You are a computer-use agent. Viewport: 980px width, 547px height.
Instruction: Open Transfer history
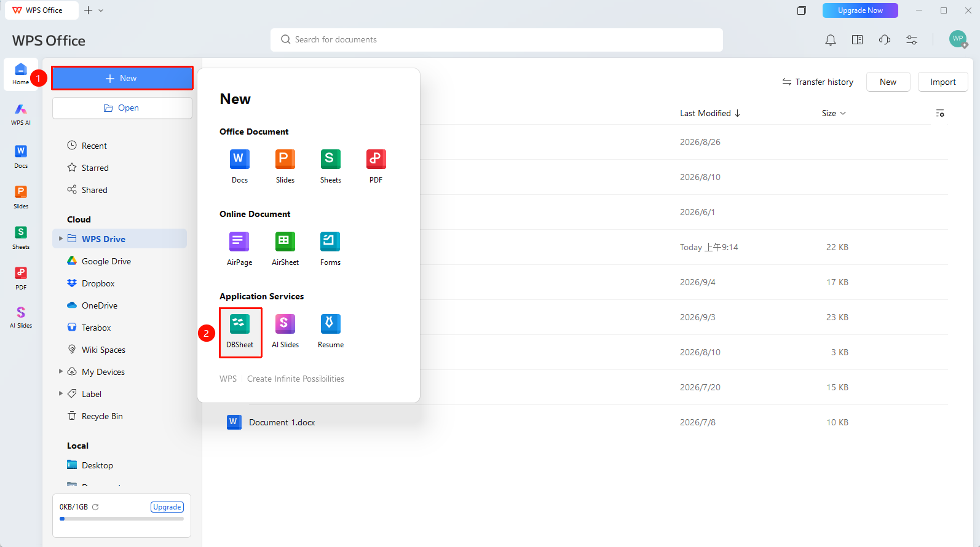tap(818, 82)
